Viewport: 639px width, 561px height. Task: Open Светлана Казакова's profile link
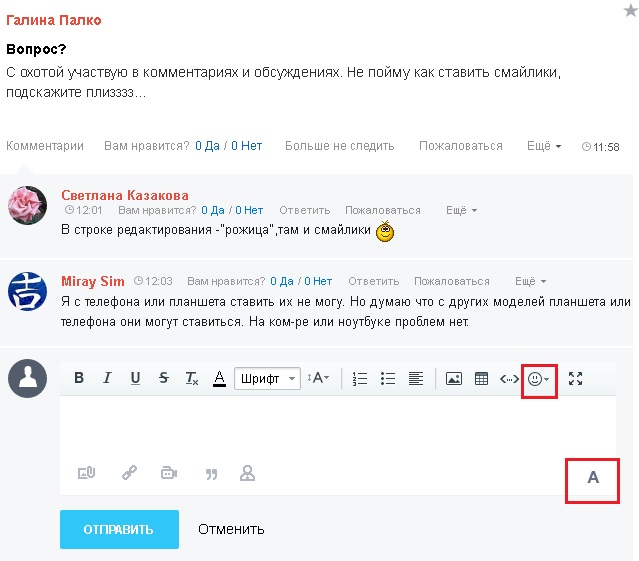[x=125, y=195]
